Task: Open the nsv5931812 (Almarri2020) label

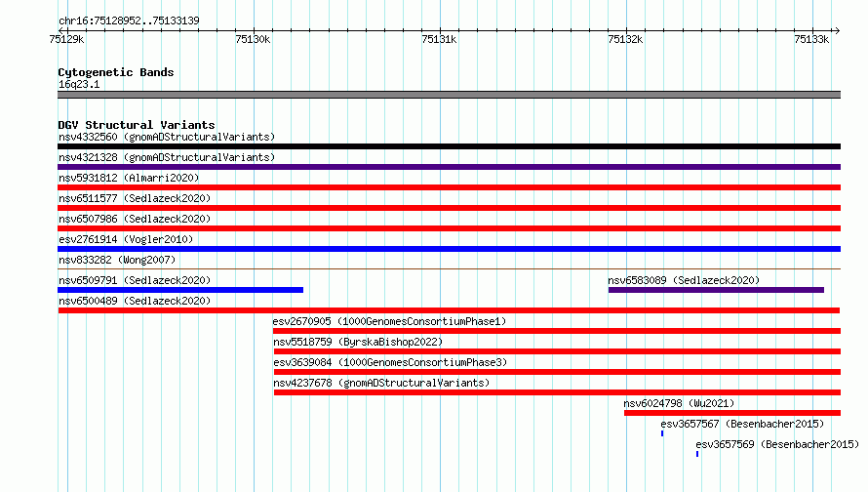Action: point(129,178)
